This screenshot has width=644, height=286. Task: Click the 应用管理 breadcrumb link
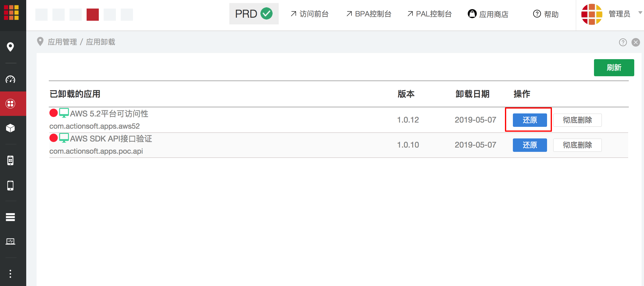63,42
